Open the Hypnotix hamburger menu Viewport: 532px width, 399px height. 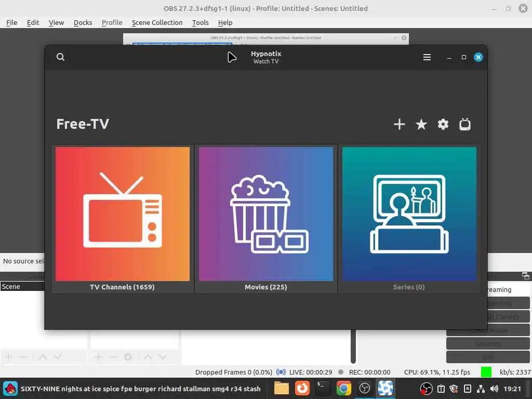pos(427,57)
